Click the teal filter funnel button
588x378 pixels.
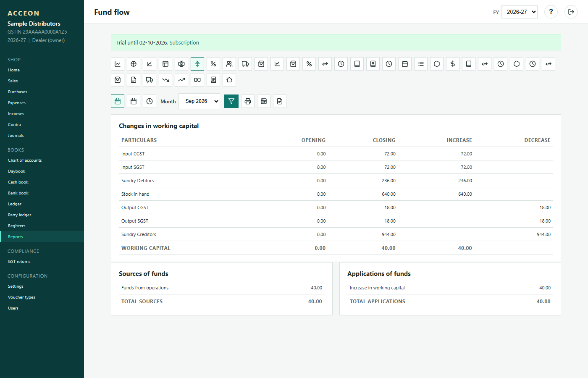231,101
